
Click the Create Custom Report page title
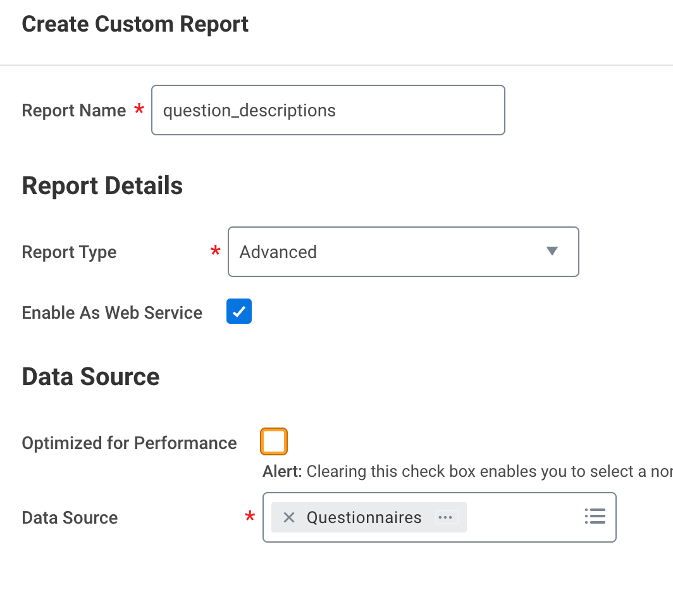tap(135, 25)
